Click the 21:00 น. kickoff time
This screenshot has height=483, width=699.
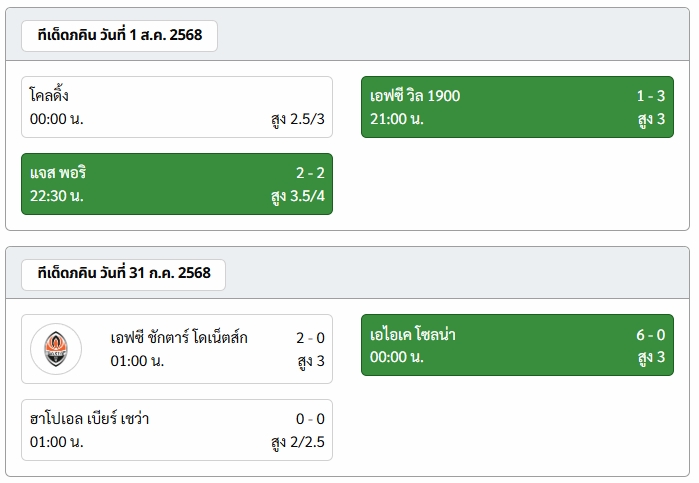[397, 119]
